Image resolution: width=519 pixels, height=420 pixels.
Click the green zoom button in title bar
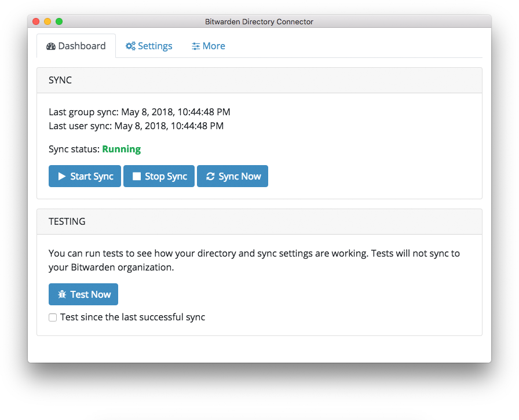click(x=59, y=21)
